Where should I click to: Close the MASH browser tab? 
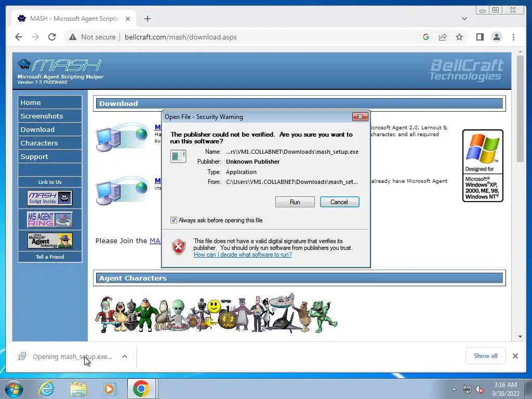128,19
